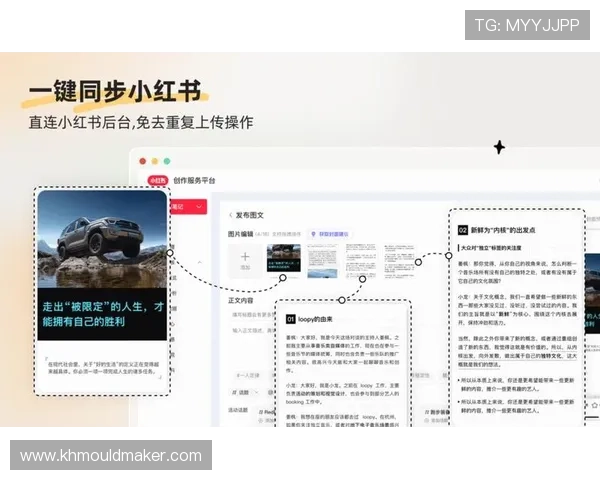600x480 pixels.
Task: Click the 创作服务平台 title text
Action: click(194, 180)
